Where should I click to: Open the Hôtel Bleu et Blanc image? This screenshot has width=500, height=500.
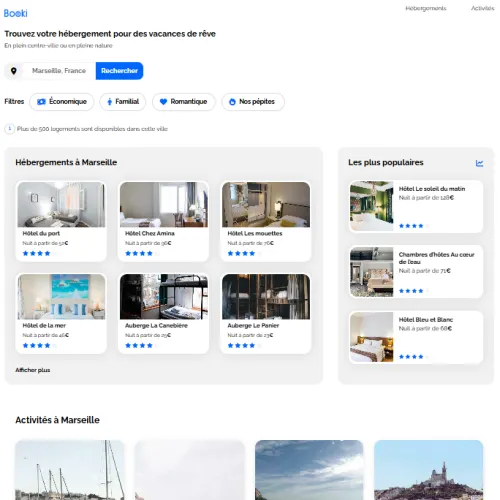(x=371, y=337)
